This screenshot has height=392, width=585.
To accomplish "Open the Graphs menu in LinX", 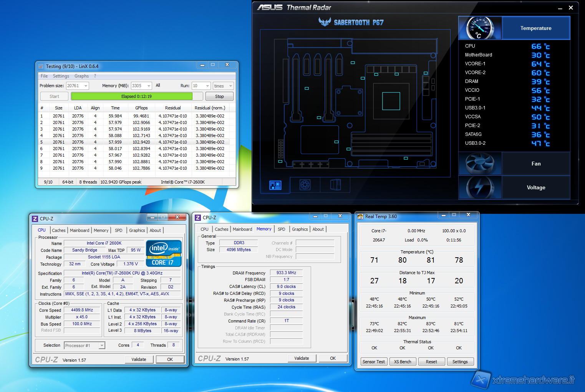I will click(x=81, y=76).
